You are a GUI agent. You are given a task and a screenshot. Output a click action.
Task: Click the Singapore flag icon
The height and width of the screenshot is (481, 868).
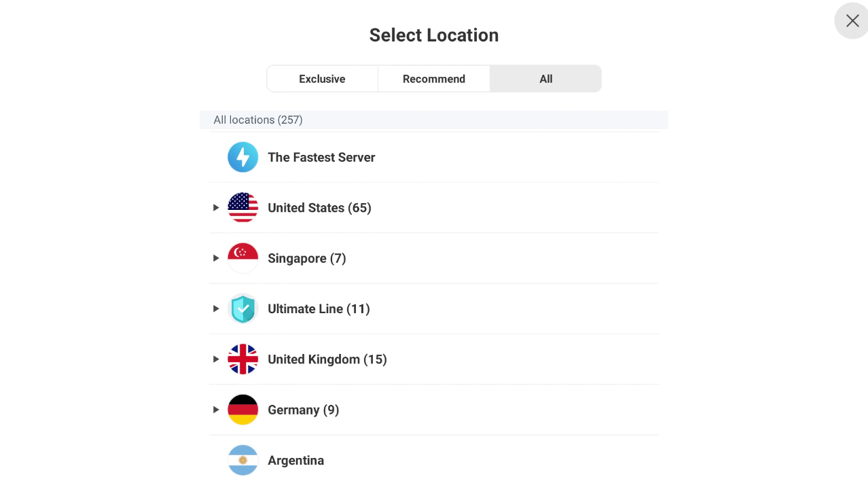tap(242, 258)
